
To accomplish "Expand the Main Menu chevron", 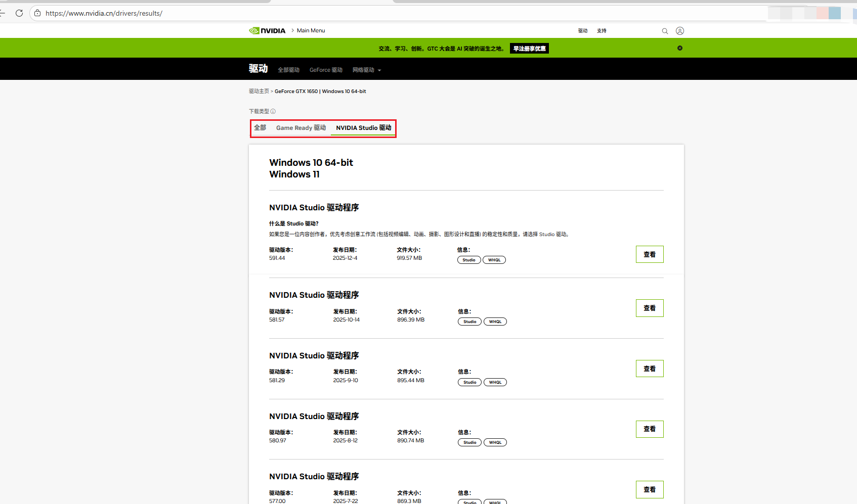I will point(292,30).
